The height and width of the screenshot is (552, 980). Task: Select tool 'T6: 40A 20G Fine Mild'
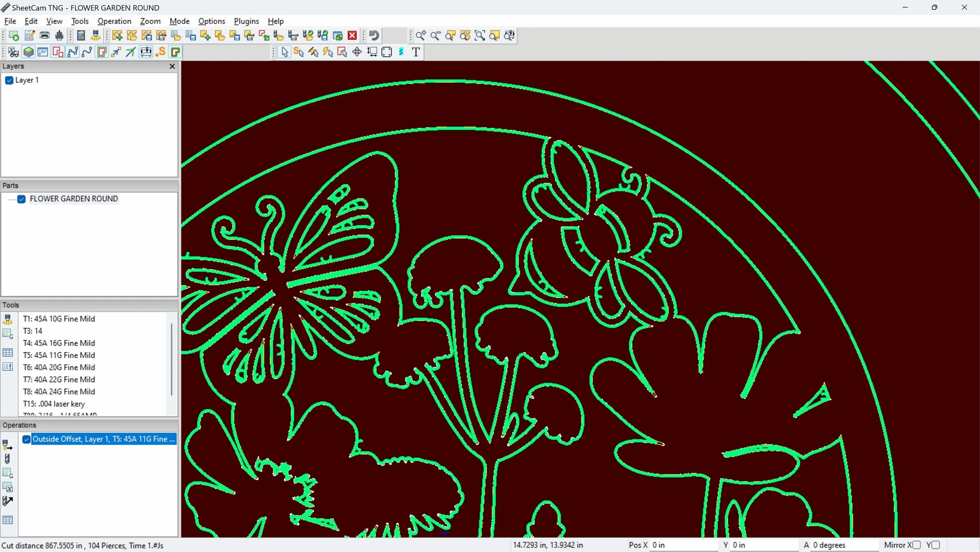pyautogui.click(x=59, y=368)
